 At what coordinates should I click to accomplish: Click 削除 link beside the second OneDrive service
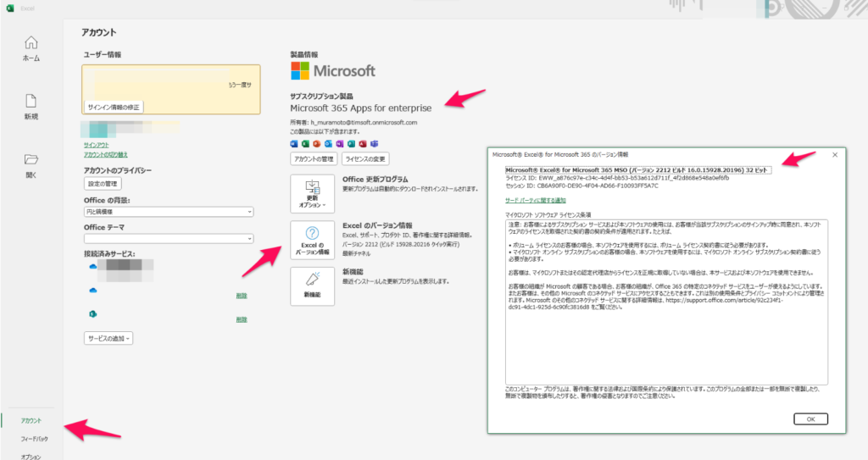pyautogui.click(x=242, y=296)
